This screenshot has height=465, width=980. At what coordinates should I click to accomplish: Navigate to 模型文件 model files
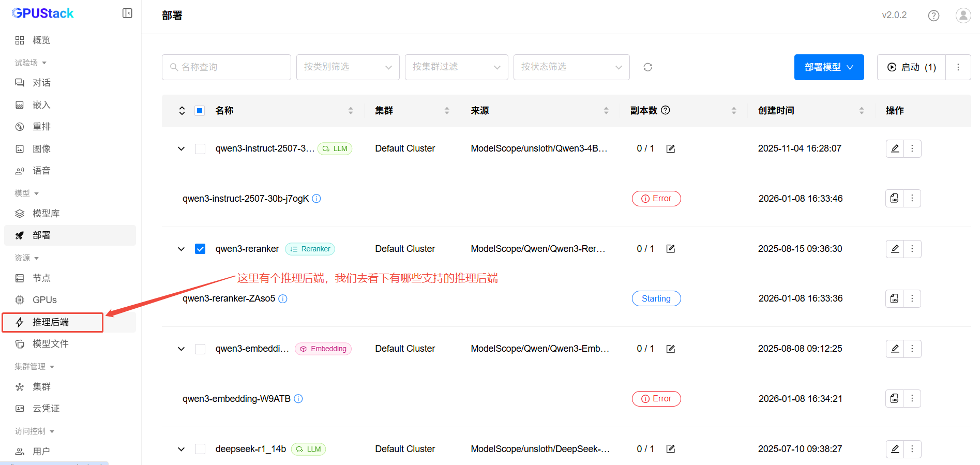(70, 344)
